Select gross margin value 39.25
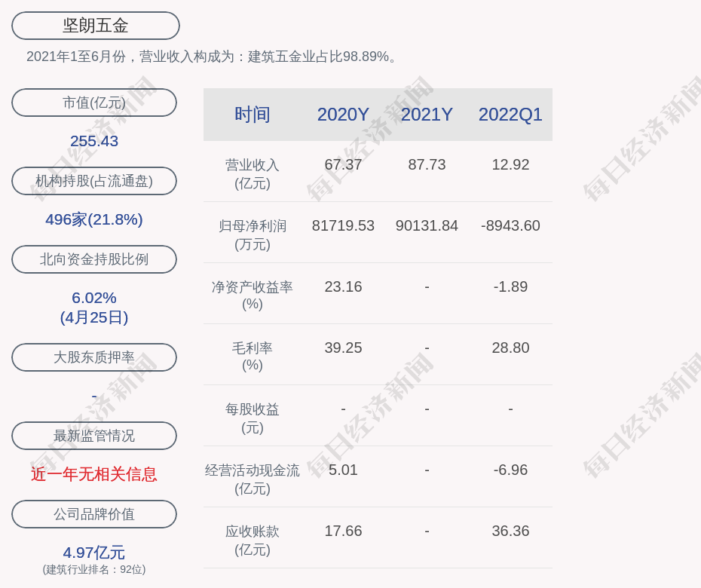This screenshot has width=701, height=588. 344,348
